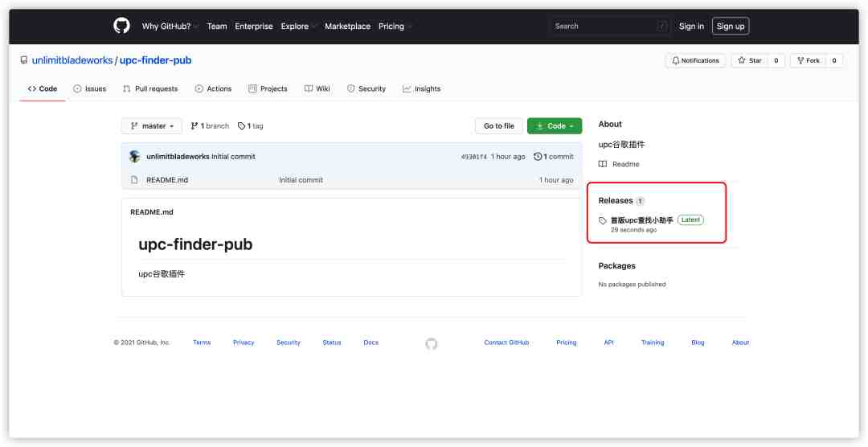Screen dimensions: 868x447
Task: Open the master branch selector dropdown
Action: click(152, 125)
